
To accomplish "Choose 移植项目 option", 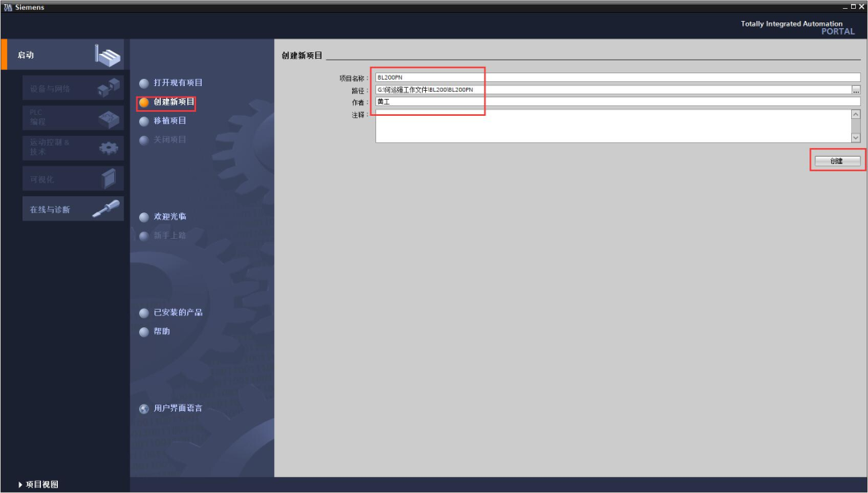I will 170,121.
